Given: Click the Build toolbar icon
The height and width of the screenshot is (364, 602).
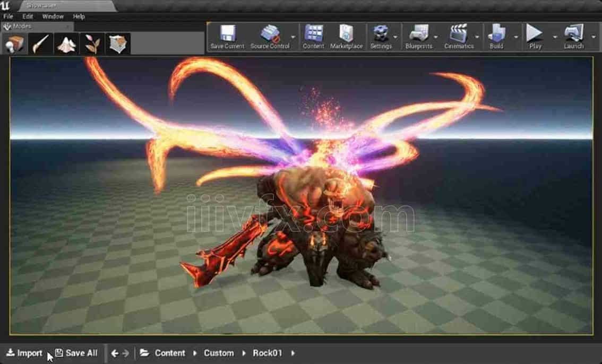Looking at the screenshot, I should coord(496,37).
